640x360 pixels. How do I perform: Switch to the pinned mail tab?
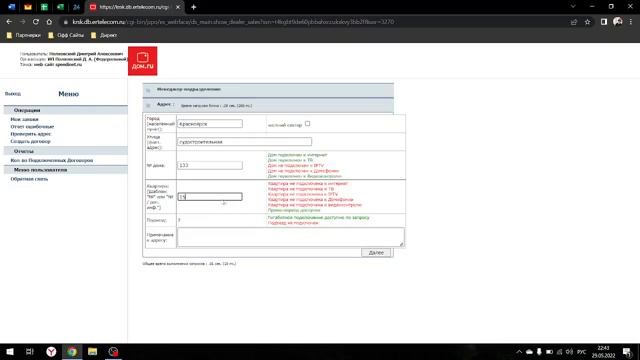tap(28, 7)
